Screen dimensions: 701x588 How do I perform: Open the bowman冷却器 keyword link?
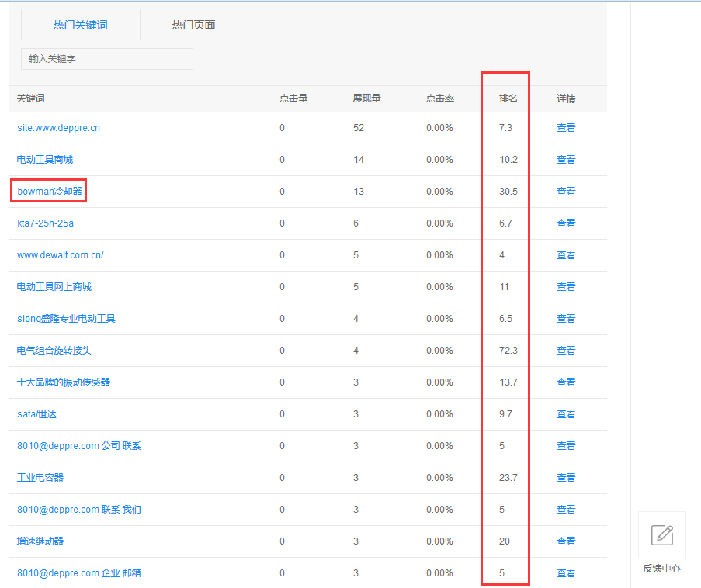pos(49,192)
